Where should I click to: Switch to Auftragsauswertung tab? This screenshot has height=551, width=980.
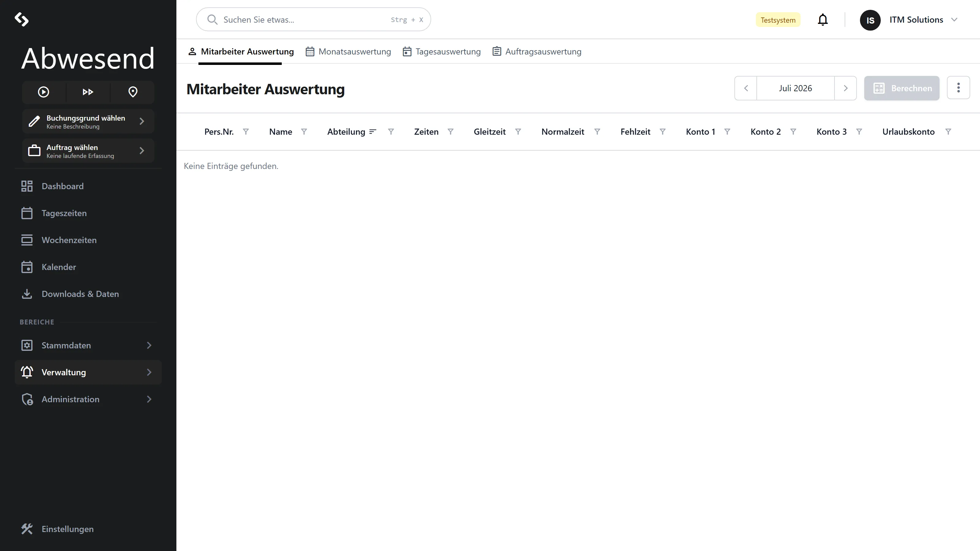click(x=537, y=52)
